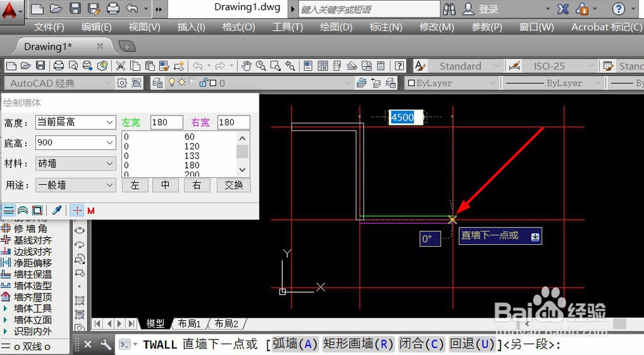The height and width of the screenshot is (355, 644).
Task: Open the QuickCalc calculator icon
Action: point(381,66)
